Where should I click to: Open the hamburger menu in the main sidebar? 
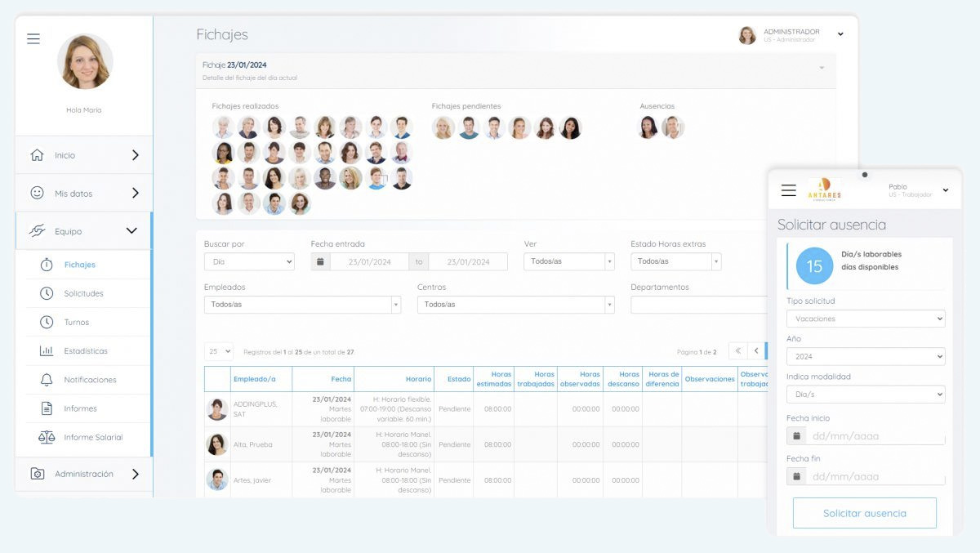click(x=33, y=38)
